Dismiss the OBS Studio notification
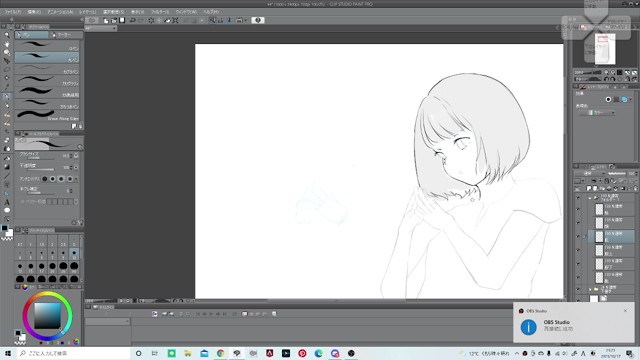The image size is (640, 360). 625,311
